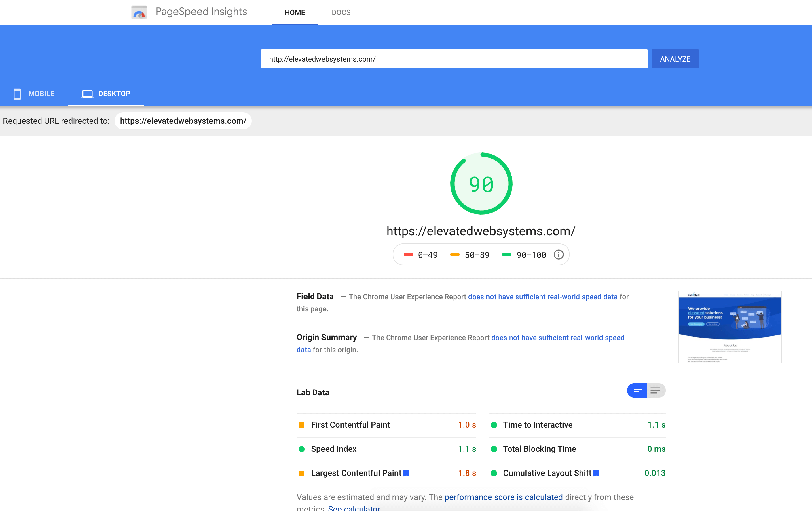Switch to the MOBILE results tab
The height and width of the screenshot is (511, 812).
(x=34, y=94)
